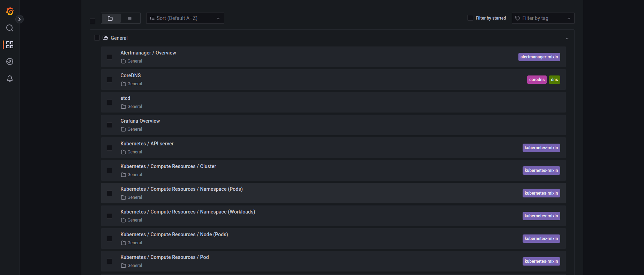
Task: Click folder icon under Alertmanager / Overview
Action: tap(123, 61)
